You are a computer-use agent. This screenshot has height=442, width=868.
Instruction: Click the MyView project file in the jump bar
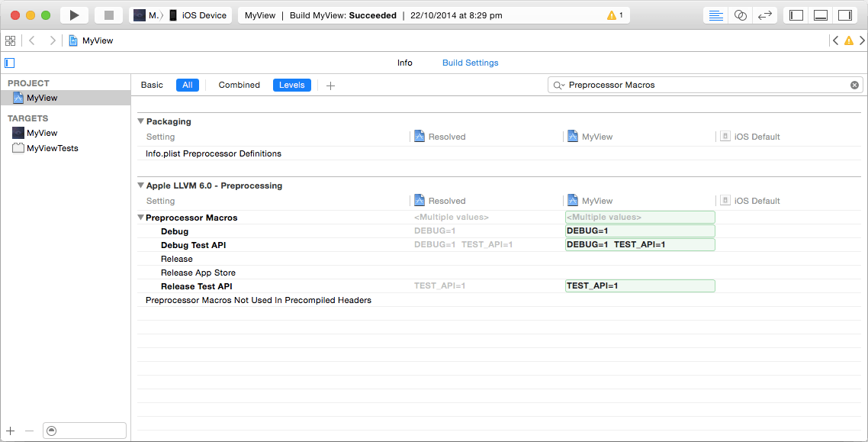[x=91, y=40]
